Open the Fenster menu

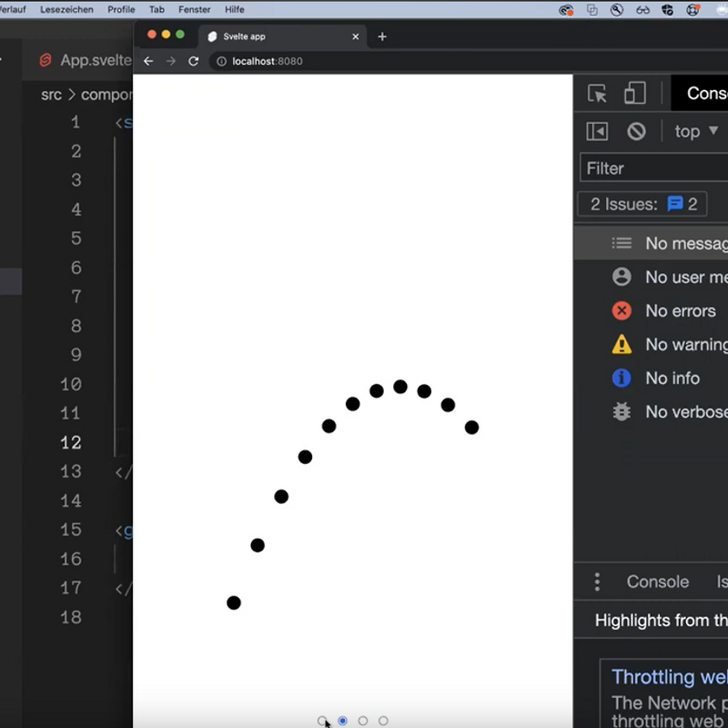[193, 9]
